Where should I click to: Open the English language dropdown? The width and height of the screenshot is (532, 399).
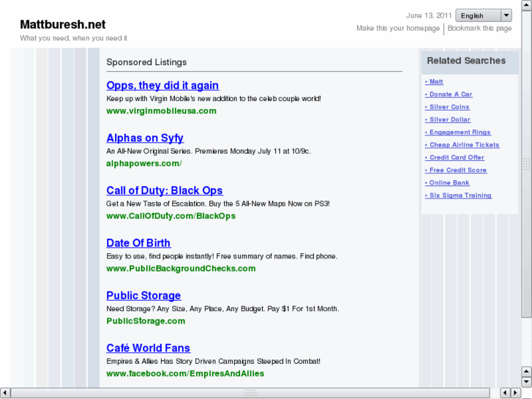point(484,15)
